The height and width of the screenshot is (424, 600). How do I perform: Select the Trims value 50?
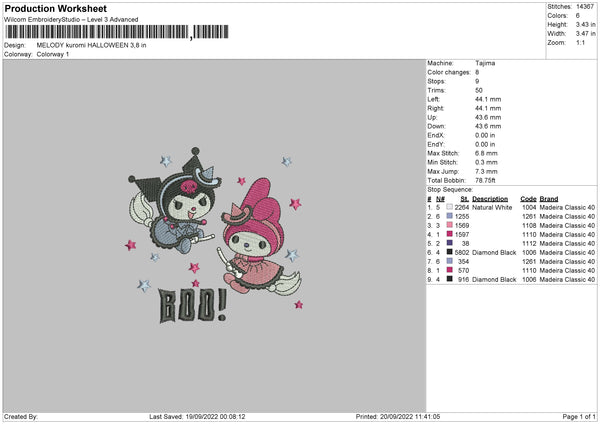pyautogui.click(x=479, y=90)
